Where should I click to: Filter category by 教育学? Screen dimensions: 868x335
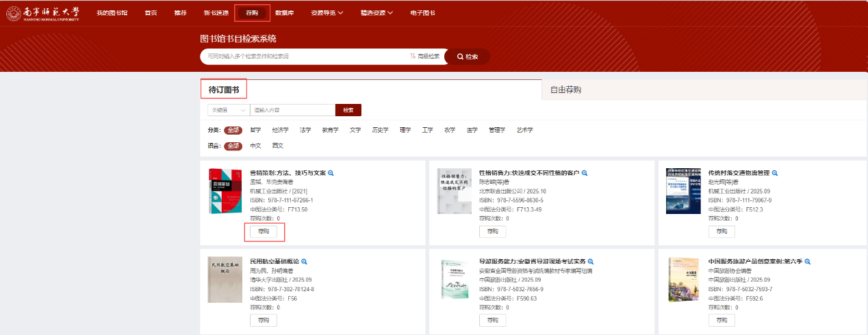coord(330,130)
